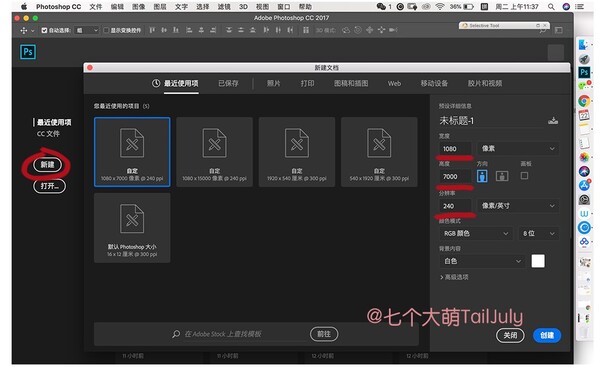Click the 前往 go button
The height and width of the screenshot is (372, 600).
coord(324,334)
